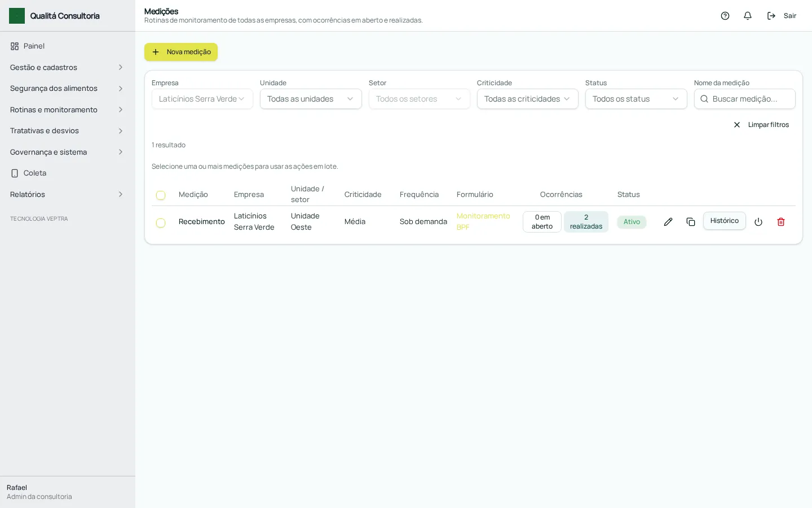This screenshot has width=812, height=508.
Task: Duplicate Recebimento with the copy icon
Action: click(x=691, y=222)
